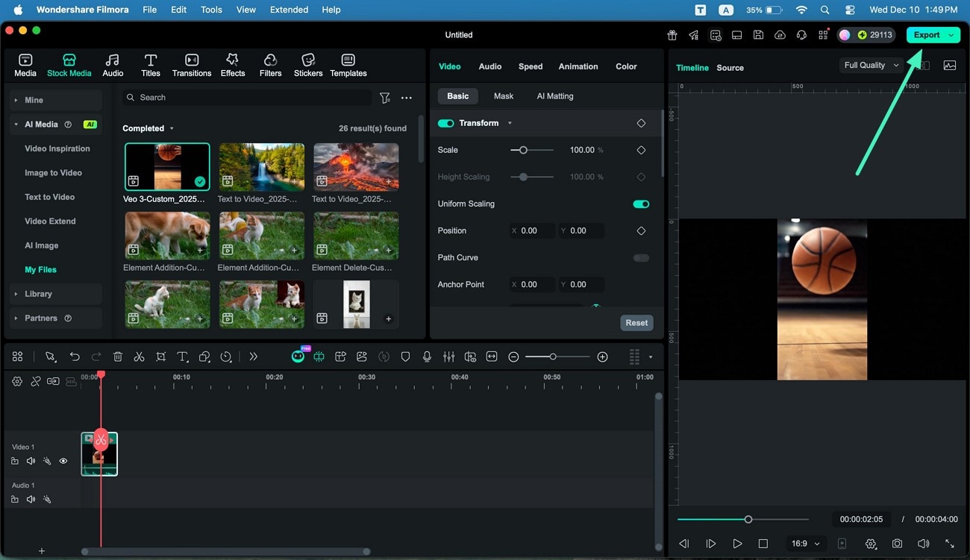Screen dimensions: 970x560
Task: Disable the Uniform Scaling toggle
Action: (x=640, y=204)
